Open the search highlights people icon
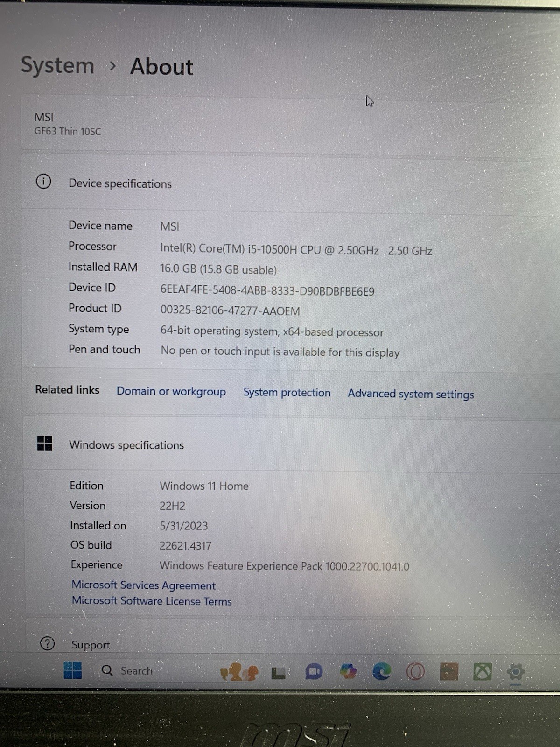 239,672
